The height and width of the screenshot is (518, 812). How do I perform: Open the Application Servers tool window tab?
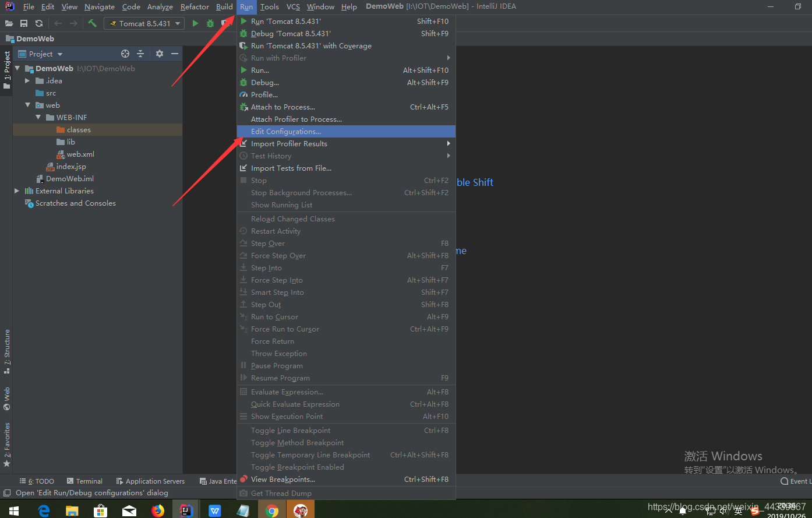(x=150, y=481)
